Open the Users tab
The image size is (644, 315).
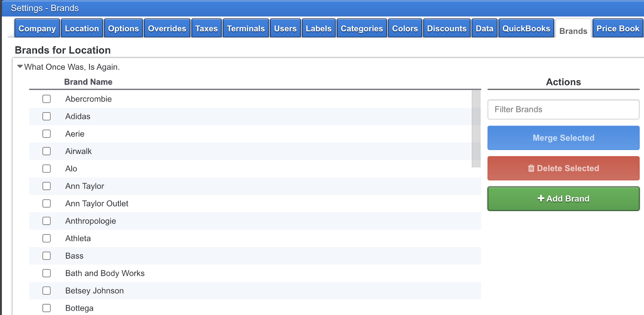coord(285,28)
